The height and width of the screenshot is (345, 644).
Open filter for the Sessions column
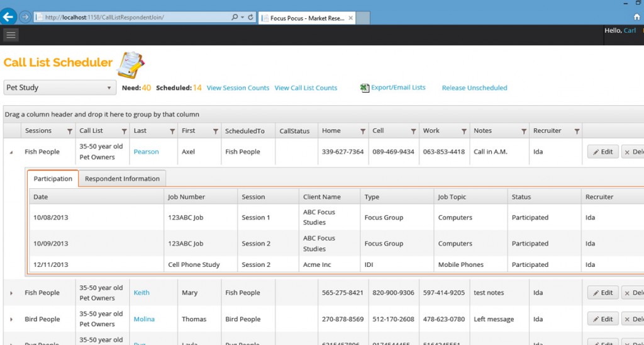70,132
